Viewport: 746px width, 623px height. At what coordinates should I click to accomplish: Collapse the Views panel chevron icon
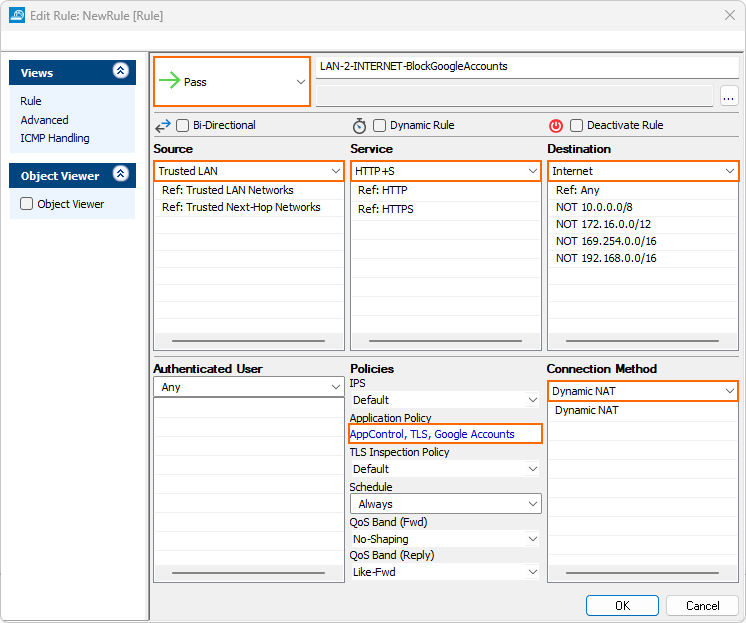point(120,71)
